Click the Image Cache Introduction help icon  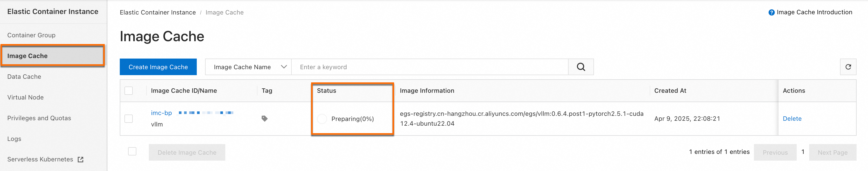tap(771, 12)
